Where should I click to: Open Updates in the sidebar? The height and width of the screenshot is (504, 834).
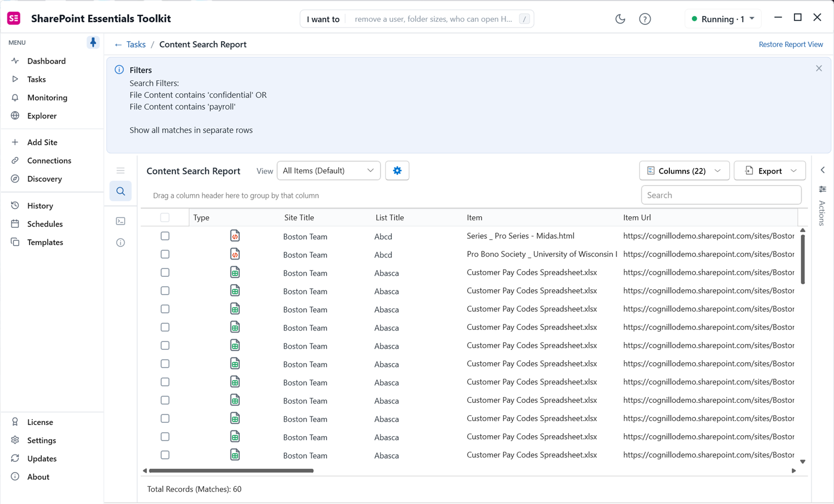42,459
